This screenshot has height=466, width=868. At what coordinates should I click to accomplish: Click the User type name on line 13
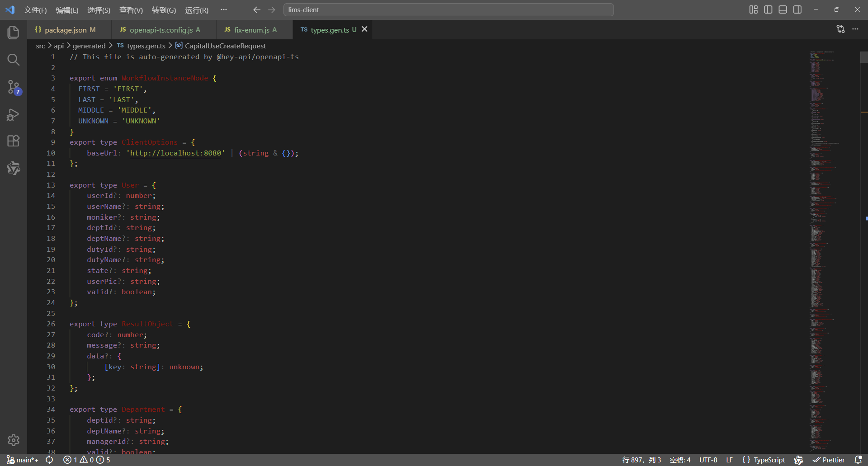pos(130,185)
